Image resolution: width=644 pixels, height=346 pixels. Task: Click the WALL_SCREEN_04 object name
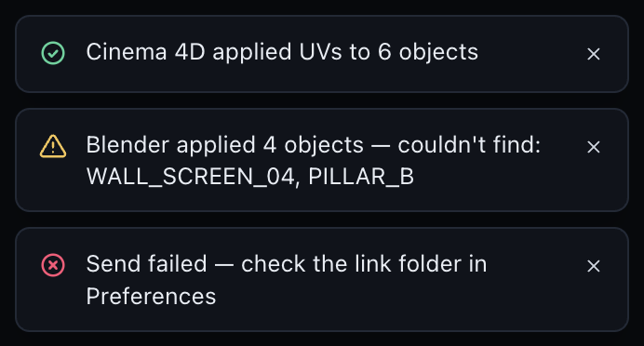(x=191, y=178)
